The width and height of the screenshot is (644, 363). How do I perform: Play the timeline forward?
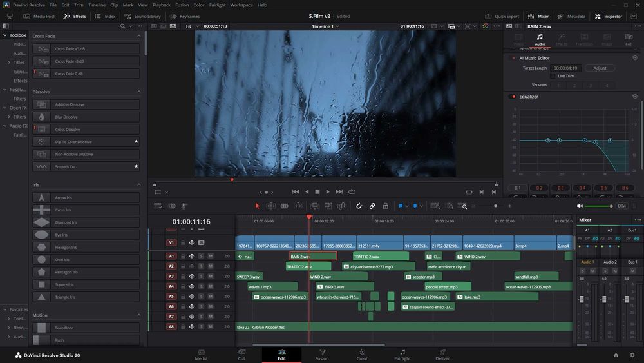click(x=328, y=191)
